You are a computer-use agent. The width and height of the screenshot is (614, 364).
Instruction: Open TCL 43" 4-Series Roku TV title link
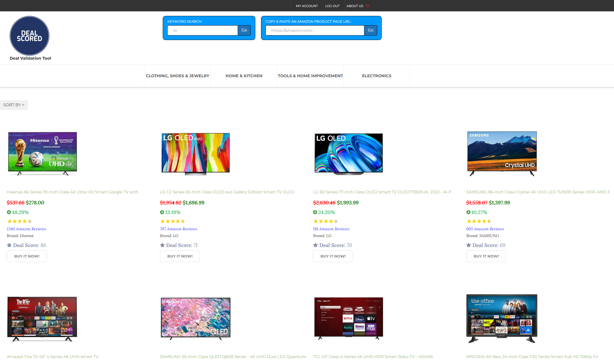coord(373,357)
